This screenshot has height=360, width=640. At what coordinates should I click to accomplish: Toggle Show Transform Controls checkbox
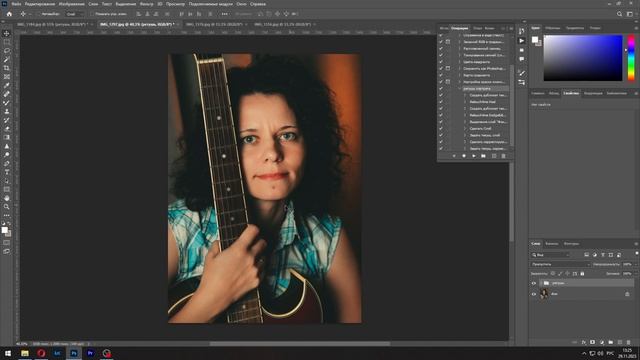coord(92,14)
